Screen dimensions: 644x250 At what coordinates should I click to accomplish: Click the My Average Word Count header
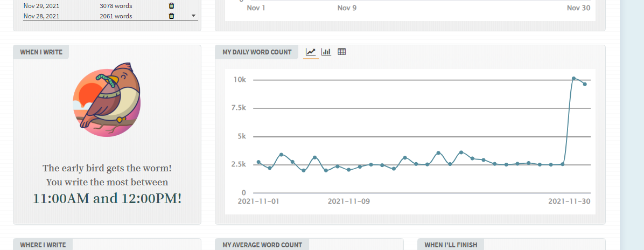262,245
